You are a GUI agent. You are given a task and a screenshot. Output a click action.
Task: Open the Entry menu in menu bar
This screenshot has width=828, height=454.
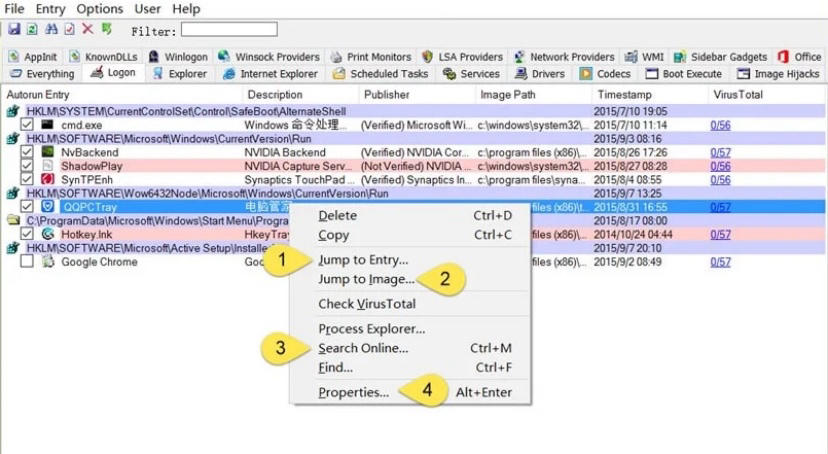[x=50, y=9]
